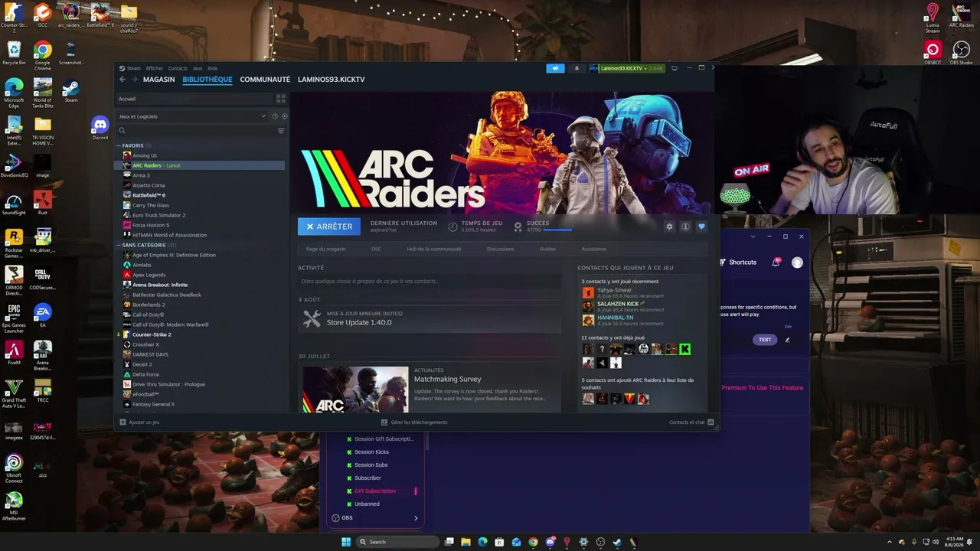980x551 pixels.
Task: Select Counter-Strike 2 in the library list
Action: pos(152,334)
